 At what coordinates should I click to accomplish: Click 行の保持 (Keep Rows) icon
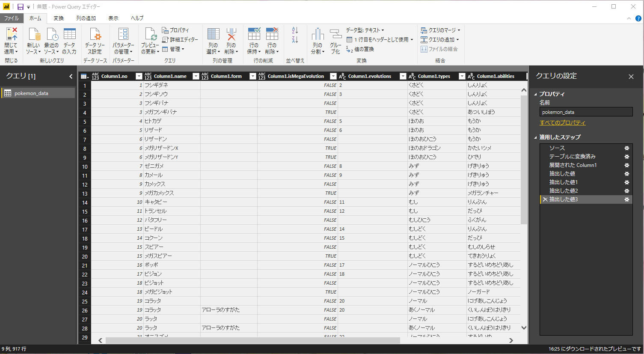pyautogui.click(x=254, y=34)
